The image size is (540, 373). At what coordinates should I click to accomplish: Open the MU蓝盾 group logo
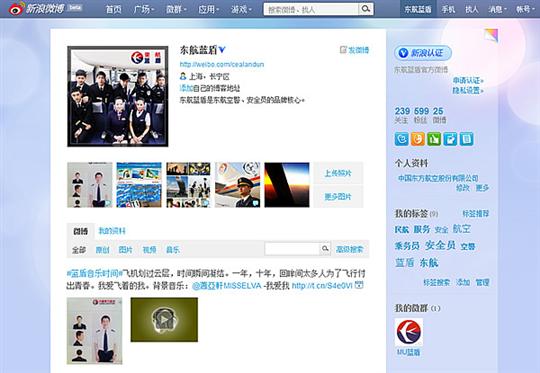pyautogui.click(x=408, y=332)
